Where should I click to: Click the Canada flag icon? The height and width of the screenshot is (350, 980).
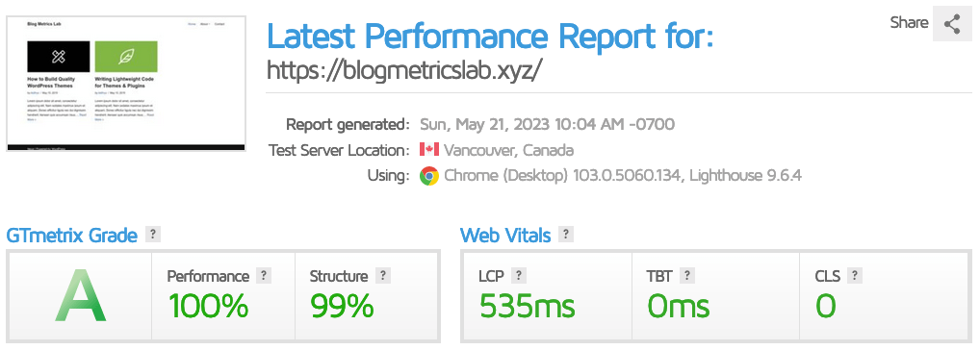[x=428, y=150]
